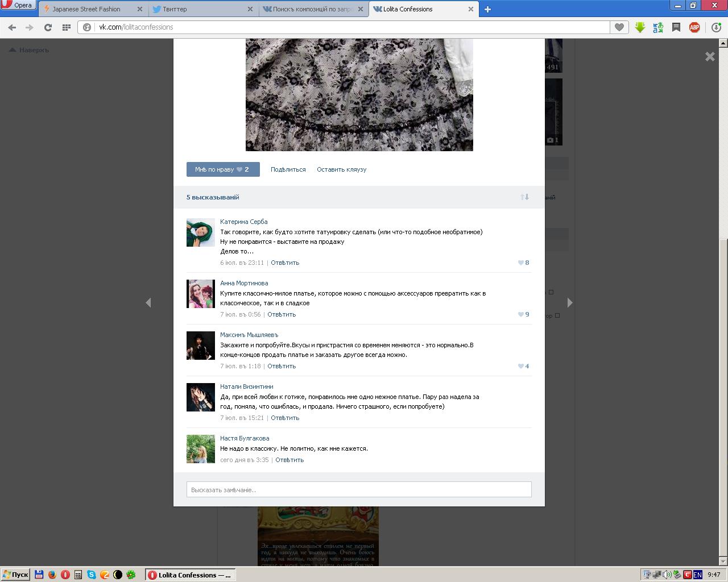Open the AdBlock Plus extension icon
Image resolution: width=728 pixels, height=582 pixels.
tap(694, 27)
